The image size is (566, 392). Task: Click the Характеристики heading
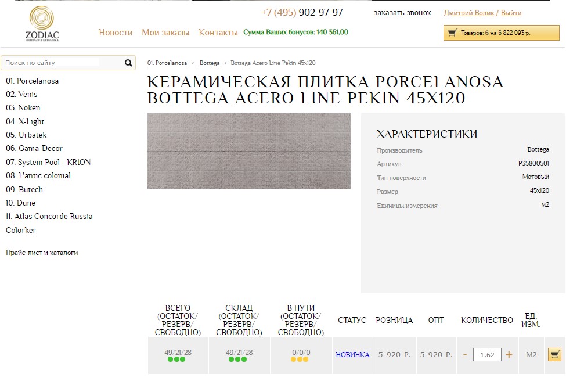click(427, 134)
